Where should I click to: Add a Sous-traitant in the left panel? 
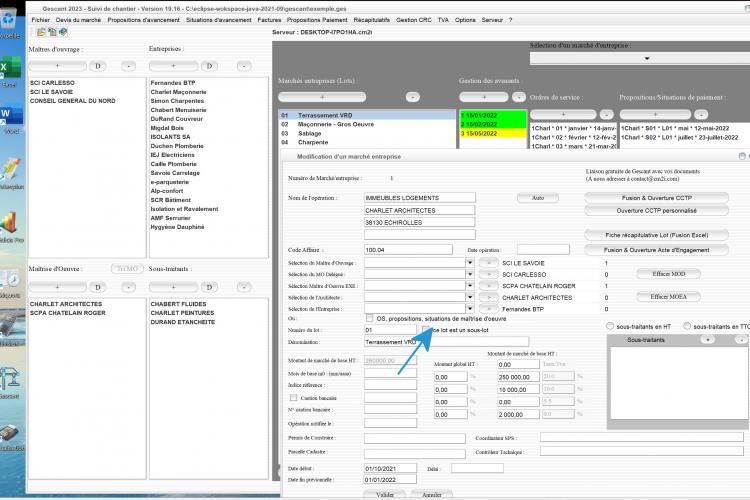(173, 287)
